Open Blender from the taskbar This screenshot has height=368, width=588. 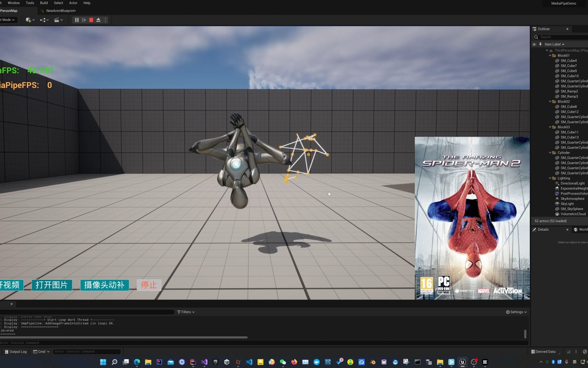[373, 362]
